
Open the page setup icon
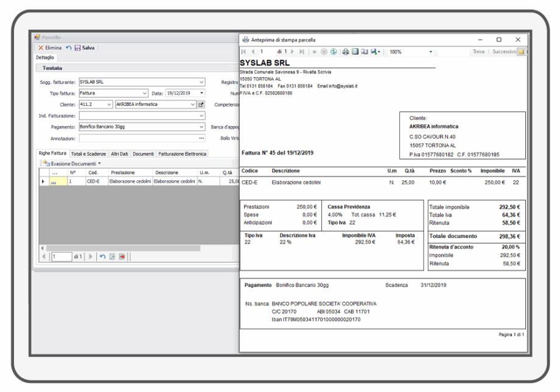(x=364, y=52)
